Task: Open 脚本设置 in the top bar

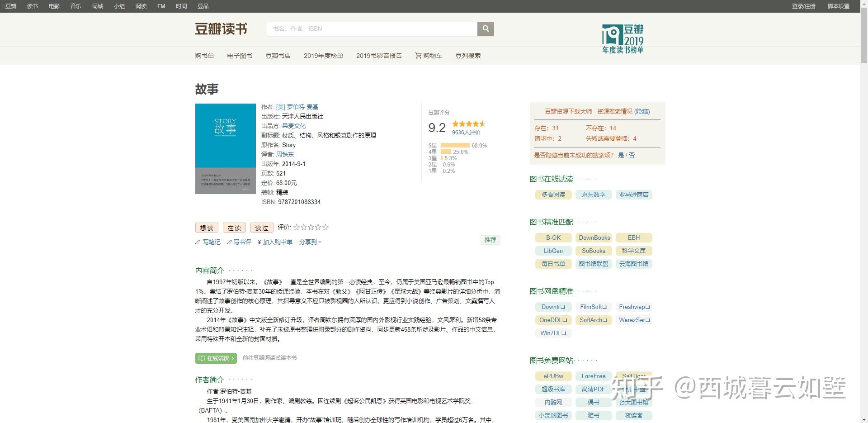Action: (x=839, y=6)
